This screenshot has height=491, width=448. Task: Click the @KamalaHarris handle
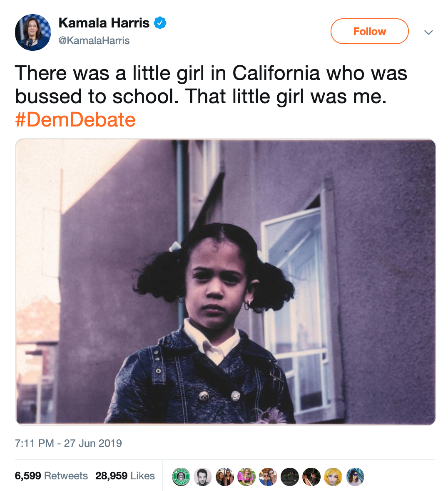point(94,40)
